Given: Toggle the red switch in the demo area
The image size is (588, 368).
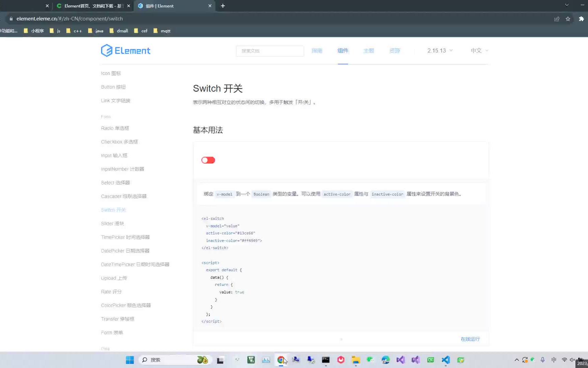Looking at the screenshot, I should [208, 160].
